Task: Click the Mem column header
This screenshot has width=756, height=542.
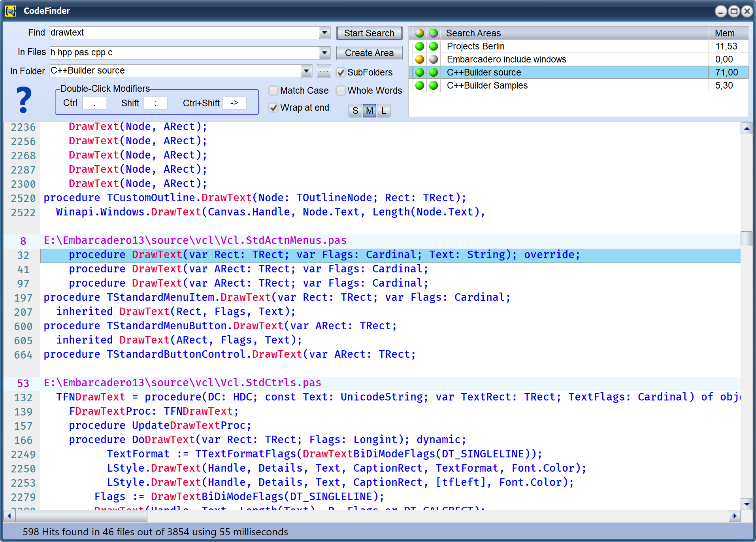Action: click(728, 33)
